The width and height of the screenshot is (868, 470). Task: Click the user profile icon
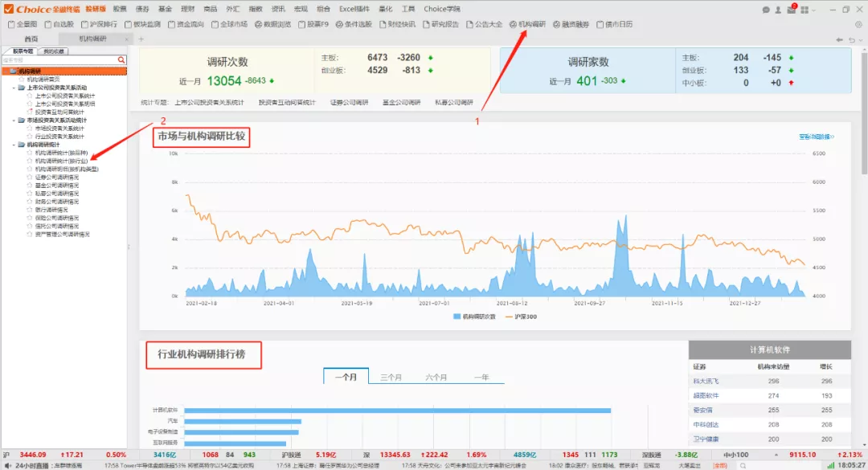(x=778, y=10)
